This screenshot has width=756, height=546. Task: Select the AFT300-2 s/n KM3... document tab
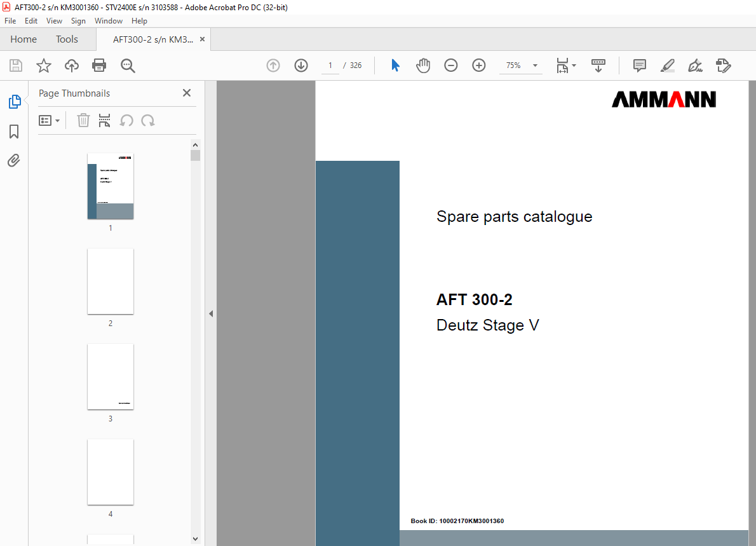pos(153,39)
